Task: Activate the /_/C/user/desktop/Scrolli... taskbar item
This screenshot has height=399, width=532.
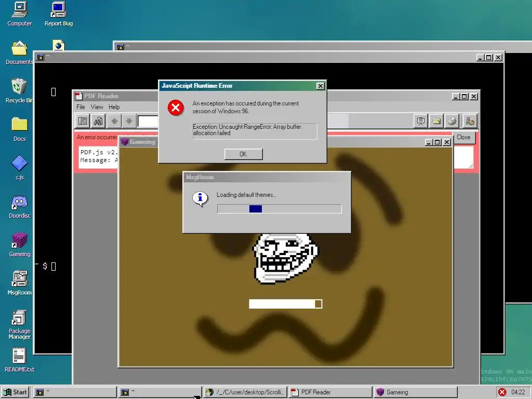Action: [245, 392]
